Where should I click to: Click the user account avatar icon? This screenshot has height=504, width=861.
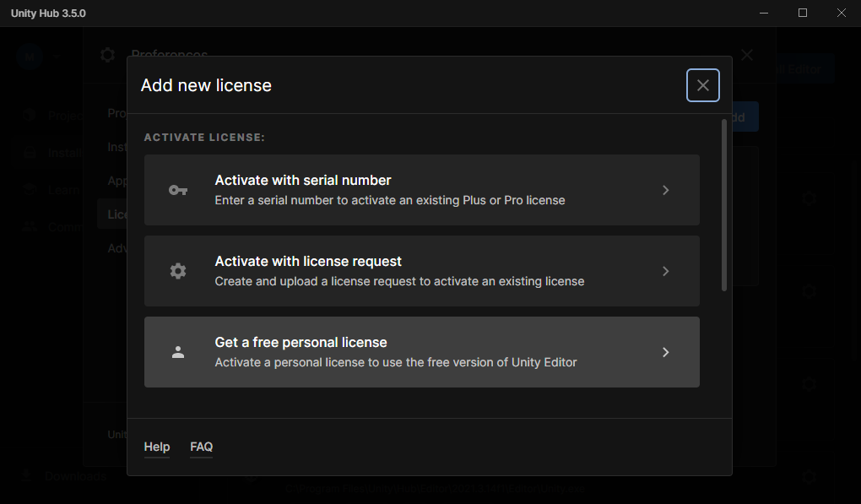29,57
